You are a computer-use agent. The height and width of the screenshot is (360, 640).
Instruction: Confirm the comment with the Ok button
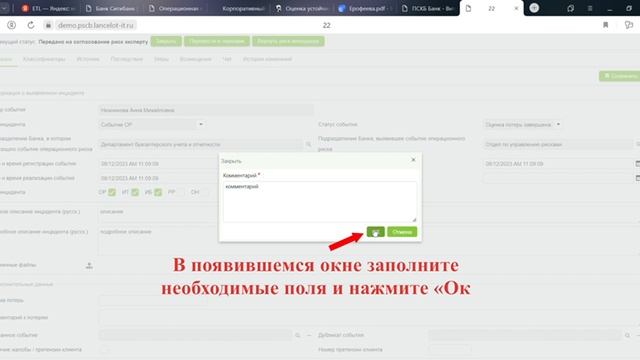click(x=375, y=232)
